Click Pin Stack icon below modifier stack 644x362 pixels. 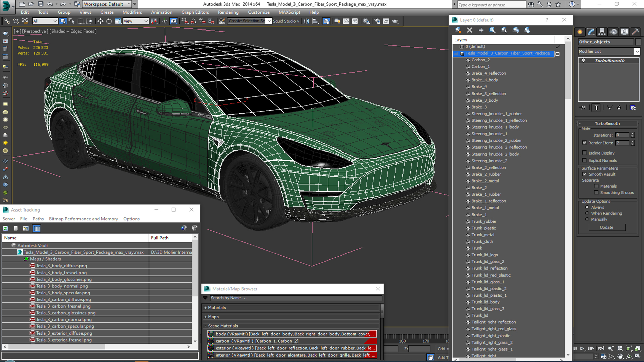point(583,108)
